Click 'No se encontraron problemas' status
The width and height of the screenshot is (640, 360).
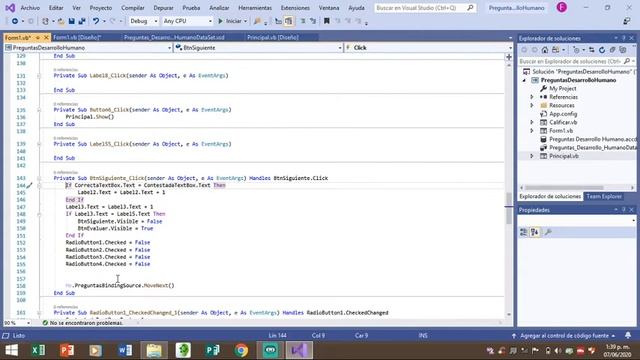click(x=82, y=323)
